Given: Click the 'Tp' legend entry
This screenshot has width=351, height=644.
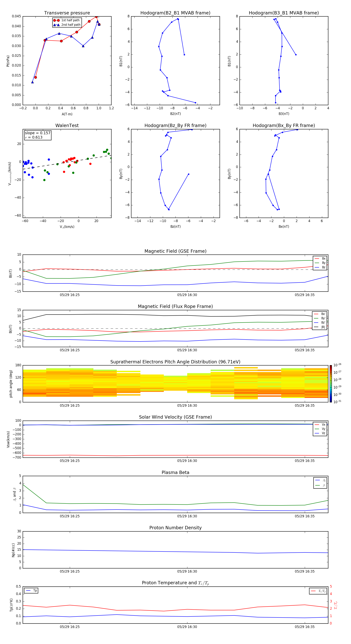Looking at the screenshot, I should click(31, 591).
